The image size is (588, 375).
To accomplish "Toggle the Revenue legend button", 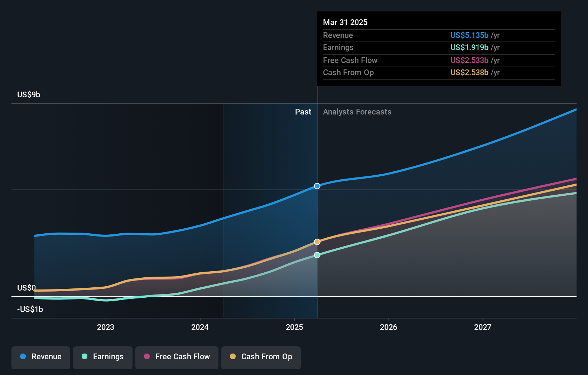I will coord(41,357).
